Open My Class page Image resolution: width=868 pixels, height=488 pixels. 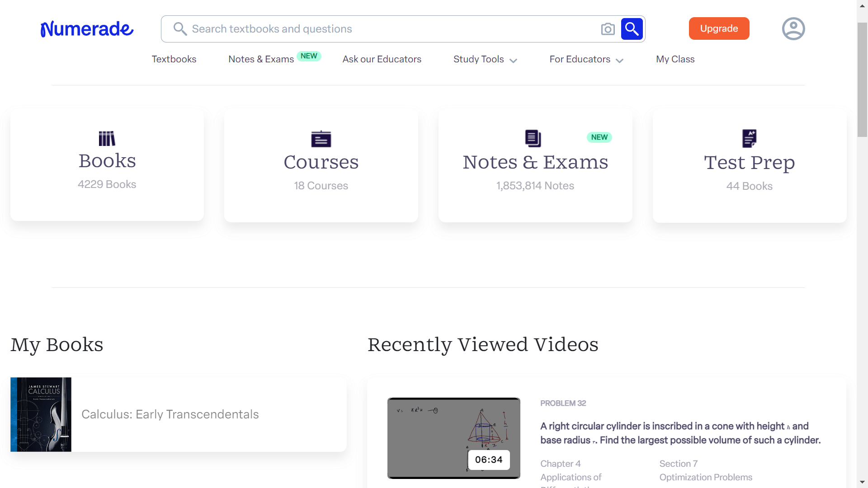pos(675,59)
